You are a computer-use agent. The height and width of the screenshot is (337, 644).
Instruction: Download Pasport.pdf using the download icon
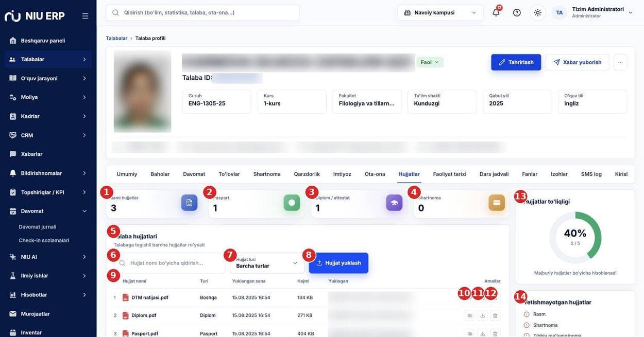coord(483,333)
